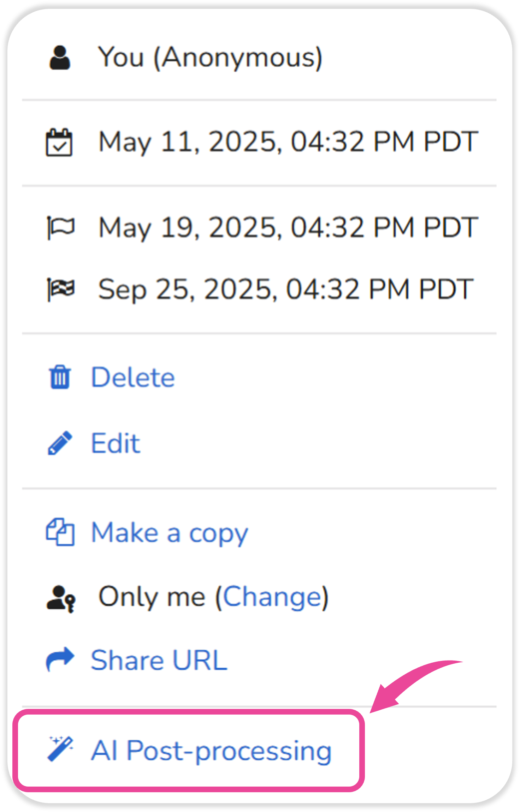Select the Make a copy option
The width and height of the screenshot is (520, 812).
click(x=170, y=533)
